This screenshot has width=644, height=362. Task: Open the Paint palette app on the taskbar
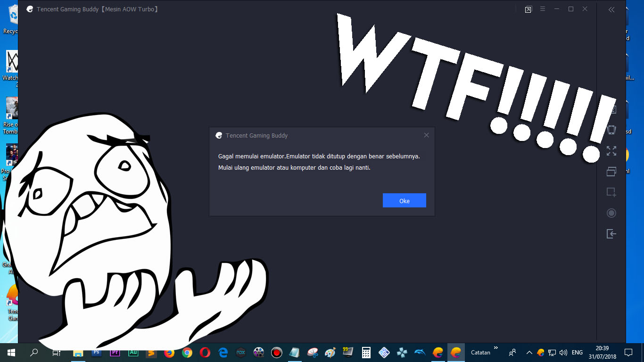point(330,352)
